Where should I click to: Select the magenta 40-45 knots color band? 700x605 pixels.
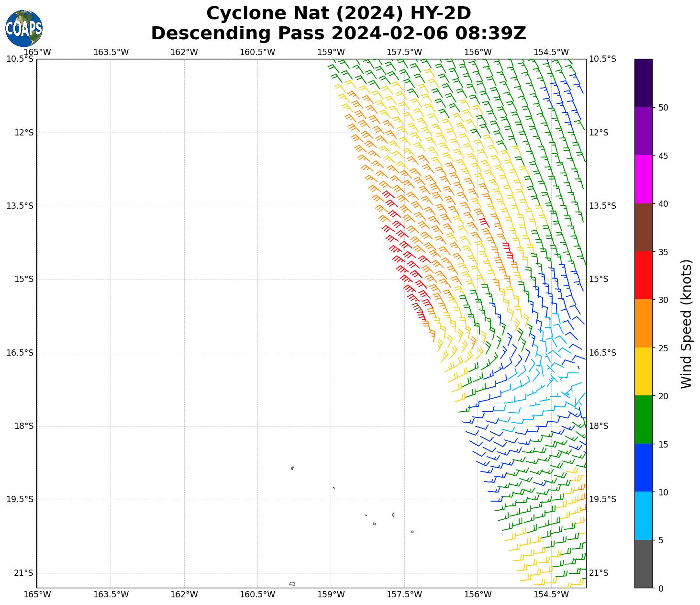[x=643, y=179]
